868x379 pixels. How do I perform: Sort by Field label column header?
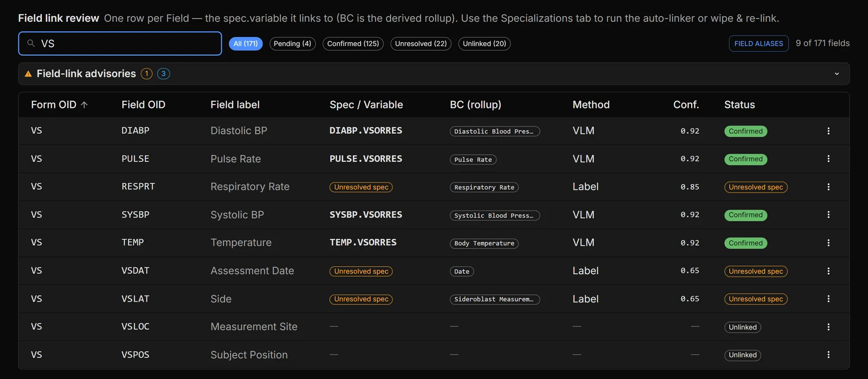pyautogui.click(x=235, y=105)
